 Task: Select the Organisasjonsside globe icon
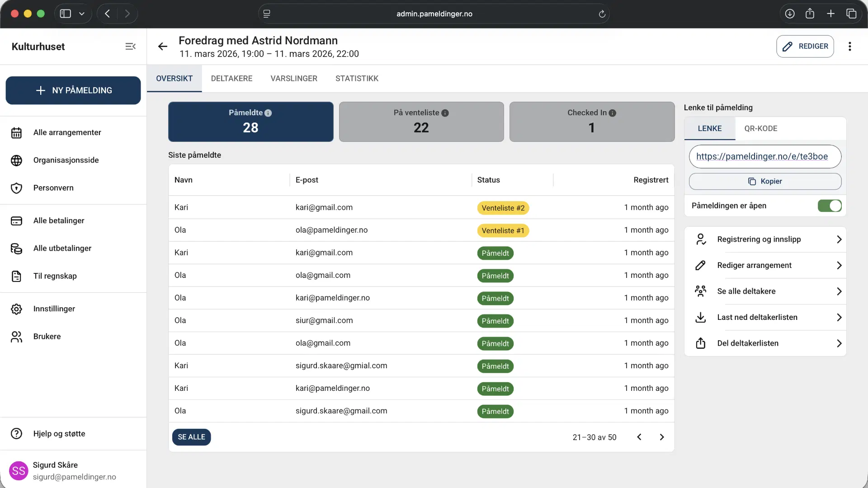(x=16, y=160)
